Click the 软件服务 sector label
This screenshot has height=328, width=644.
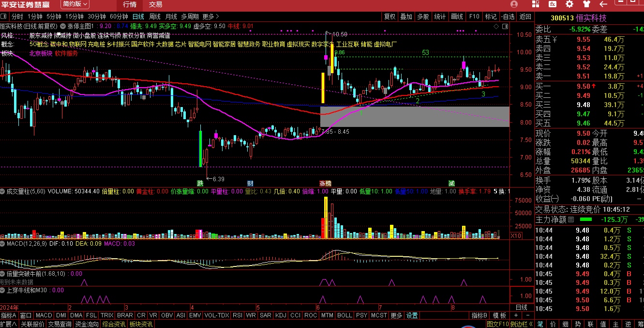(66, 53)
